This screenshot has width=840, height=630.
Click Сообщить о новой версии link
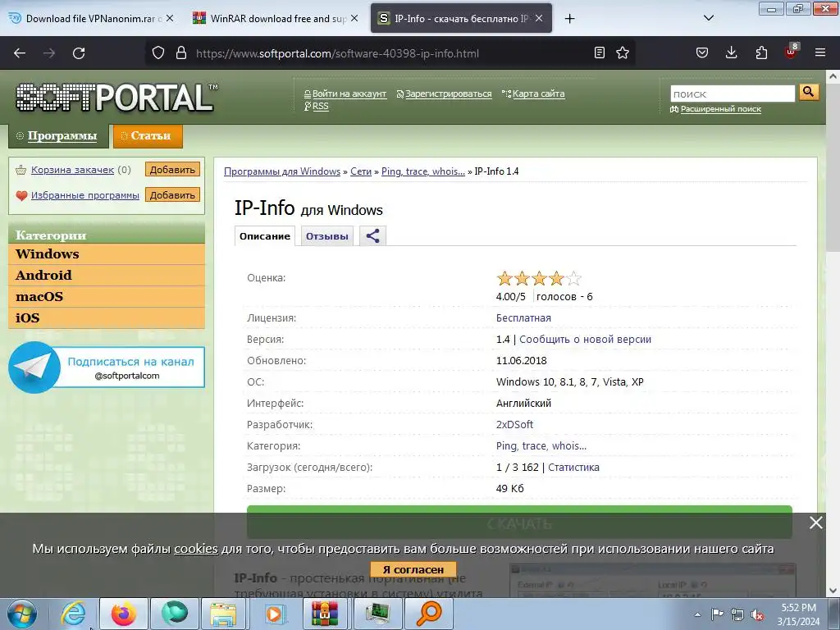pyautogui.click(x=585, y=339)
